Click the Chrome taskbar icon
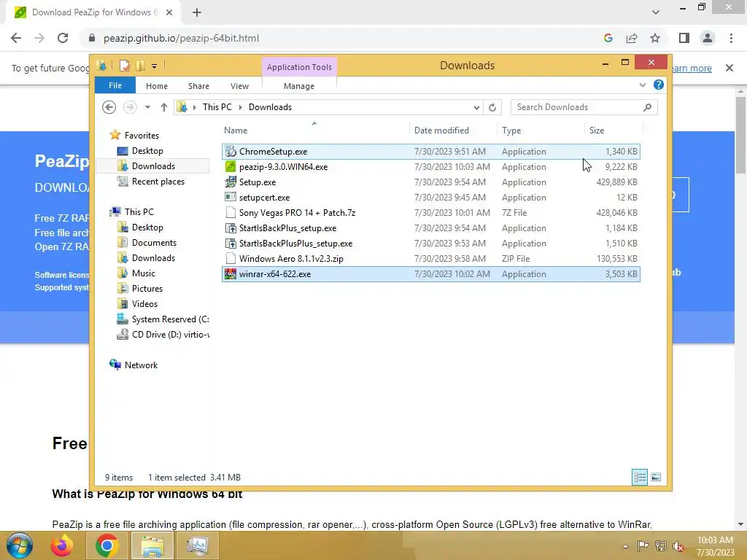The width and height of the screenshot is (747, 560). [107, 545]
